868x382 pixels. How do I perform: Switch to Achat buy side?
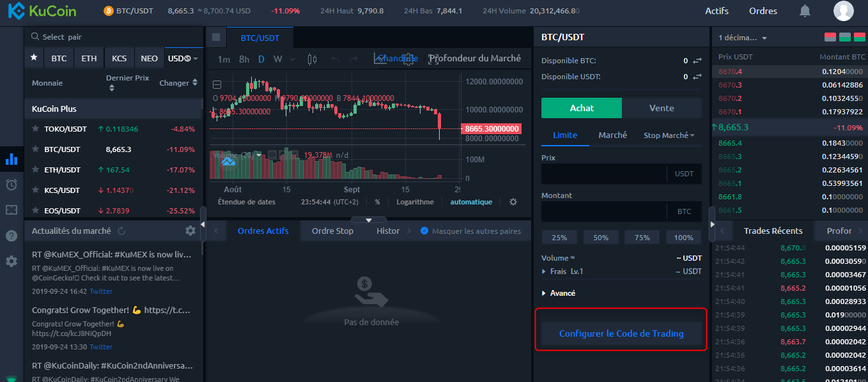pos(582,108)
